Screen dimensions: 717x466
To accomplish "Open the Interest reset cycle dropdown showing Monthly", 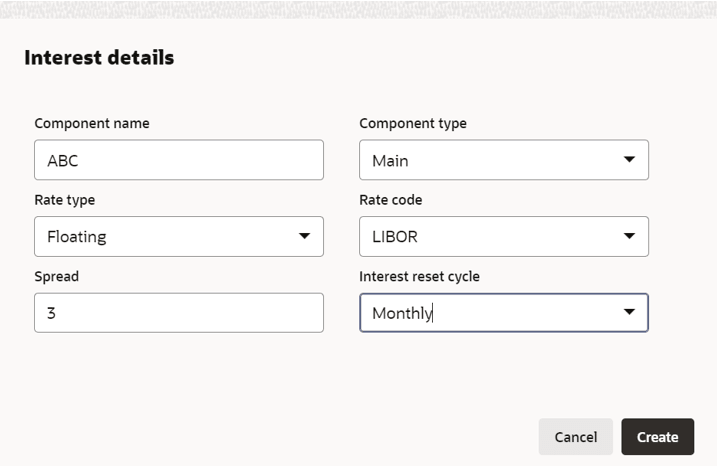I will coord(504,313).
